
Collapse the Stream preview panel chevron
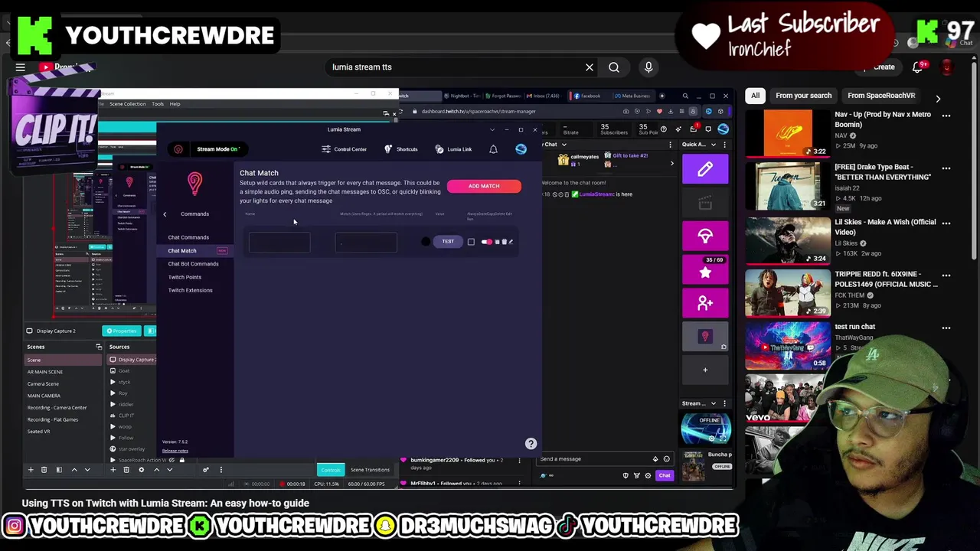pos(714,403)
